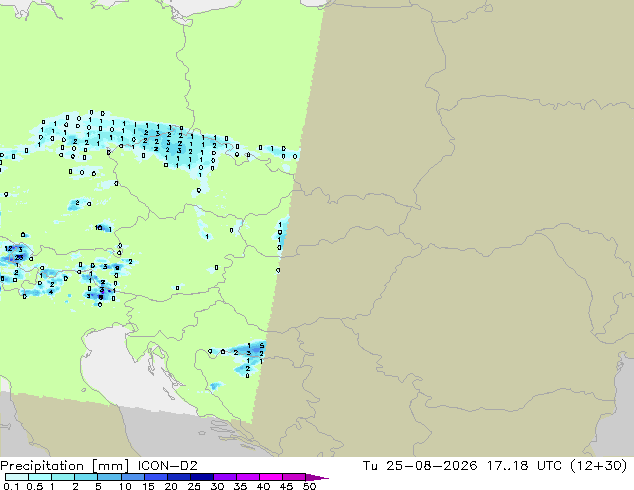Click the 20–25 mm legend color box
Image resolution: width=634 pixels, height=490 pixels.
(x=179, y=477)
